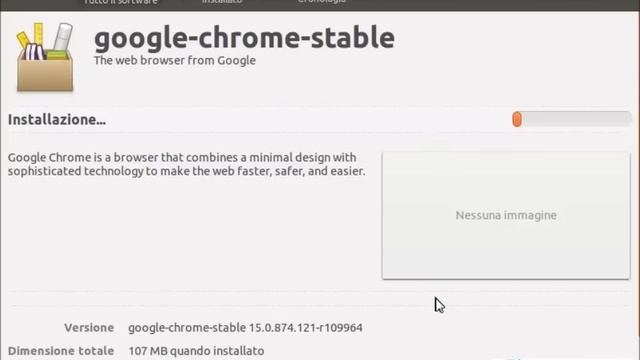640x360 pixels.
Task: Click the orange installation progress indicator
Action: (517, 119)
